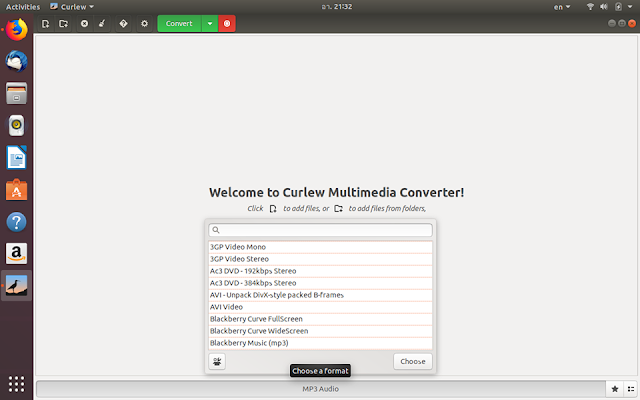Select Blackberry Curve FullScreen format
Screen dimensions: 640x400
click(x=320, y=319)
